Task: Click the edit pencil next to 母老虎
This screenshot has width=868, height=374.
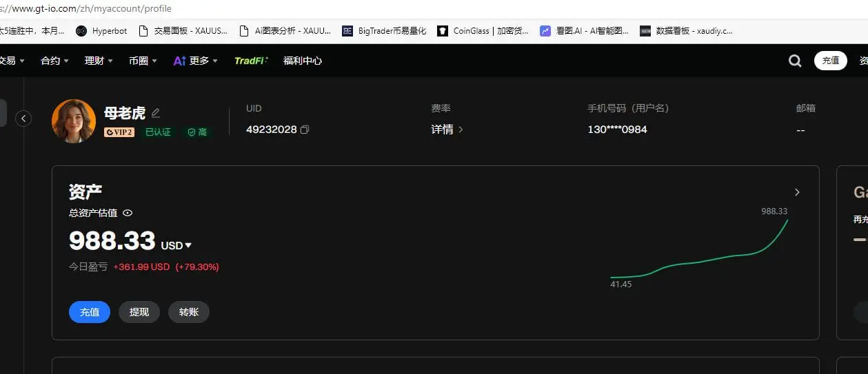Action: coord(156,113)
